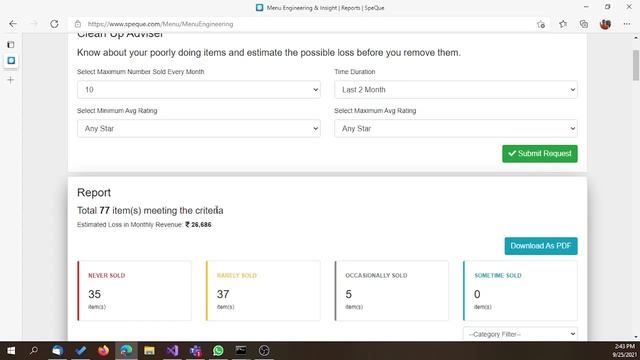The image size is (640, 360).
Task: Select the Rarely Sold card
Action: click(263, 291)
